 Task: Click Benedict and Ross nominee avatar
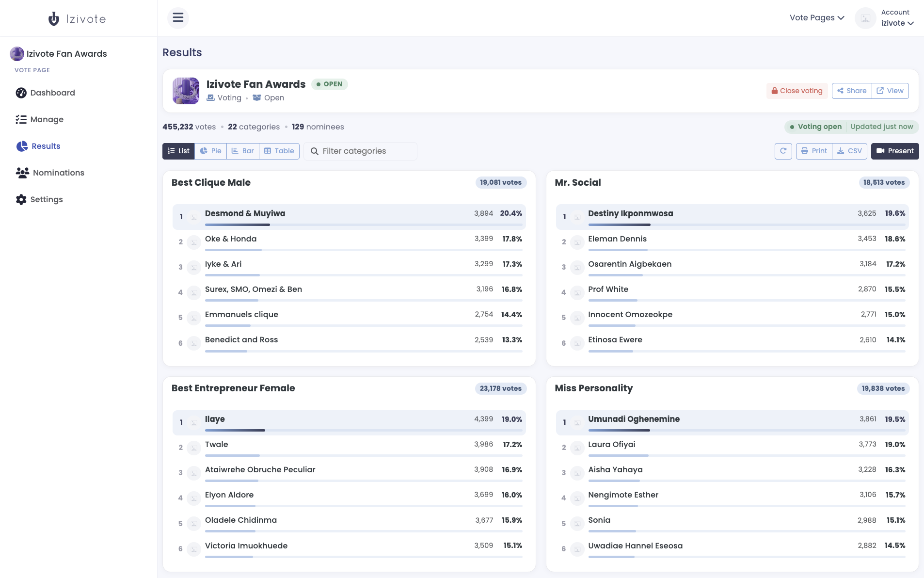pyautogui.click(x=194, y=343)
